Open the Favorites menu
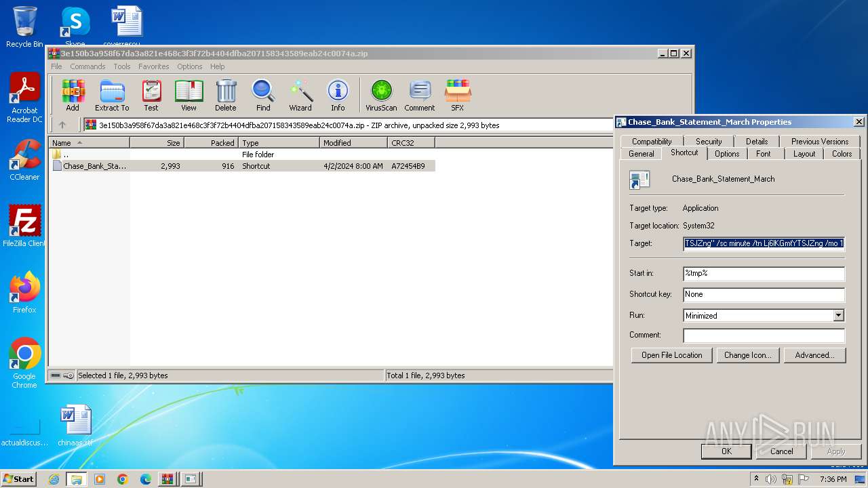The width and height of the screenshot is (868, 488). click(154, 66)
